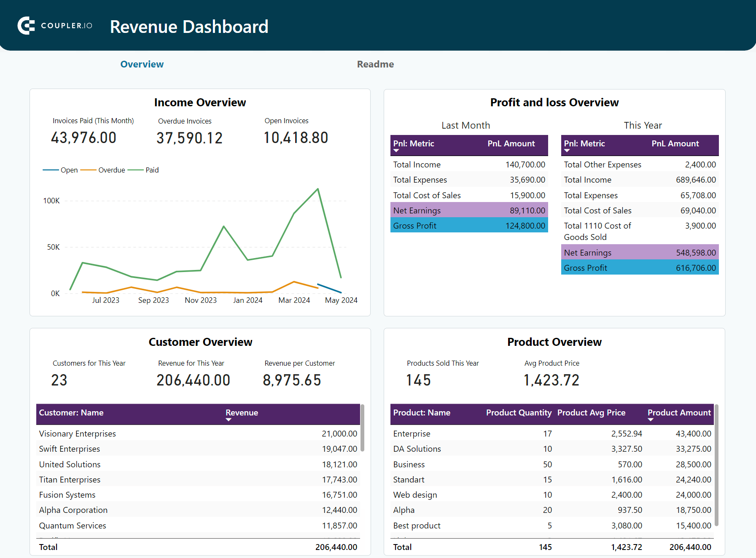Switch to the Overview tab
The width and height of the screenshot is (756, 558).
pyautogui.click(x=142, y=64)
